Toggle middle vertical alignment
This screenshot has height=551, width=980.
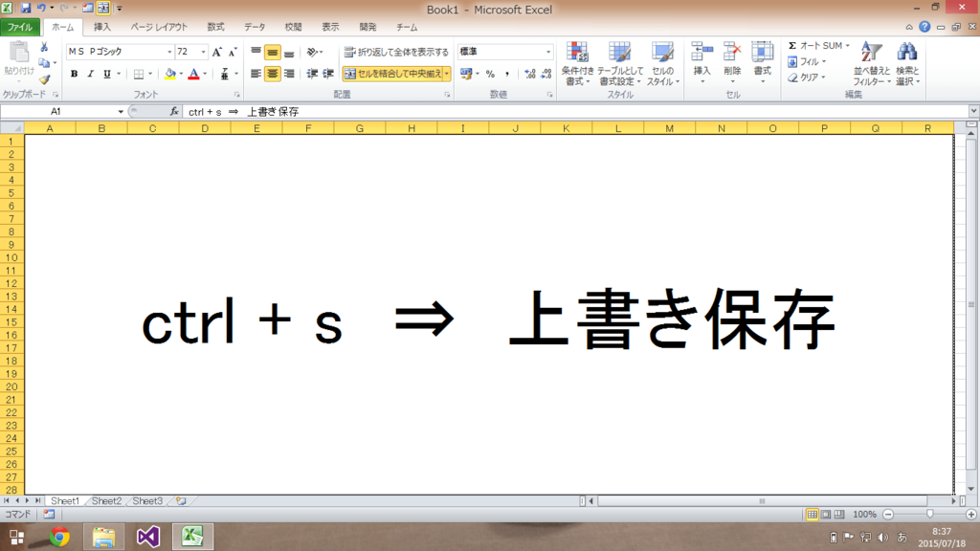coord(272,52)
